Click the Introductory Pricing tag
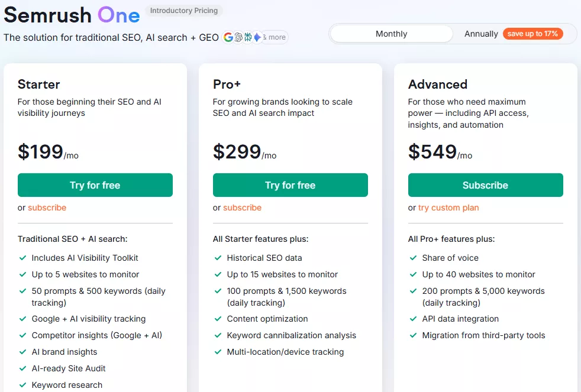The width and height of the screenshot is (581, 392). pyautogui.click(x=184, y=11)
